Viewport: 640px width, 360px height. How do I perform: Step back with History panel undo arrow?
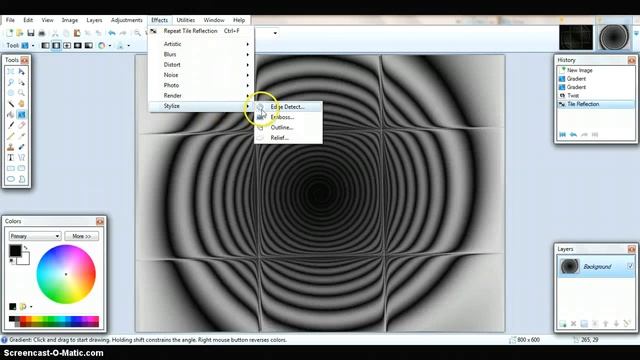pos(573,134)
